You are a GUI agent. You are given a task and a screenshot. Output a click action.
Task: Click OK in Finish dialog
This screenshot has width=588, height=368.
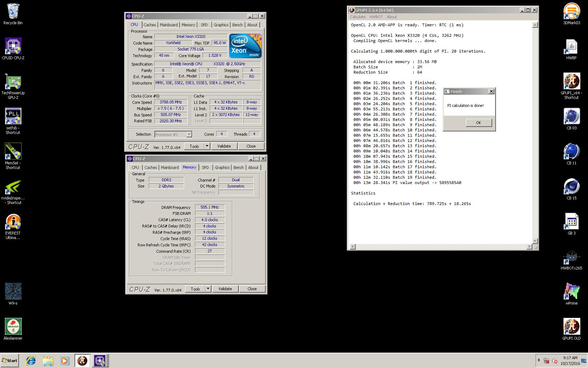coord(478,123)
